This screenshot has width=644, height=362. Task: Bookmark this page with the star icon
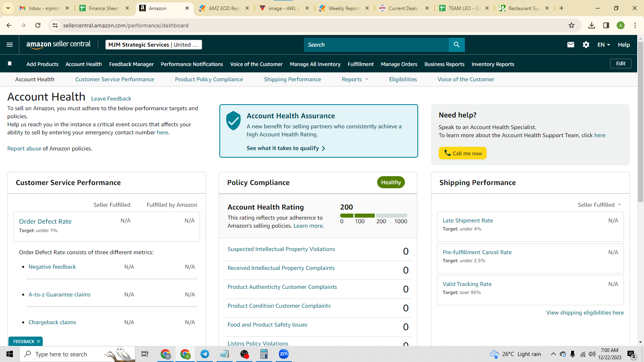tap(572, 25)
